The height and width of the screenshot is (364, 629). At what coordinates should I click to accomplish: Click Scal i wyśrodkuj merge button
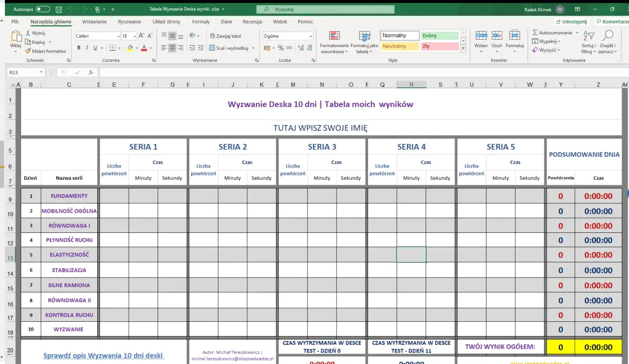(x=229, y=48)
